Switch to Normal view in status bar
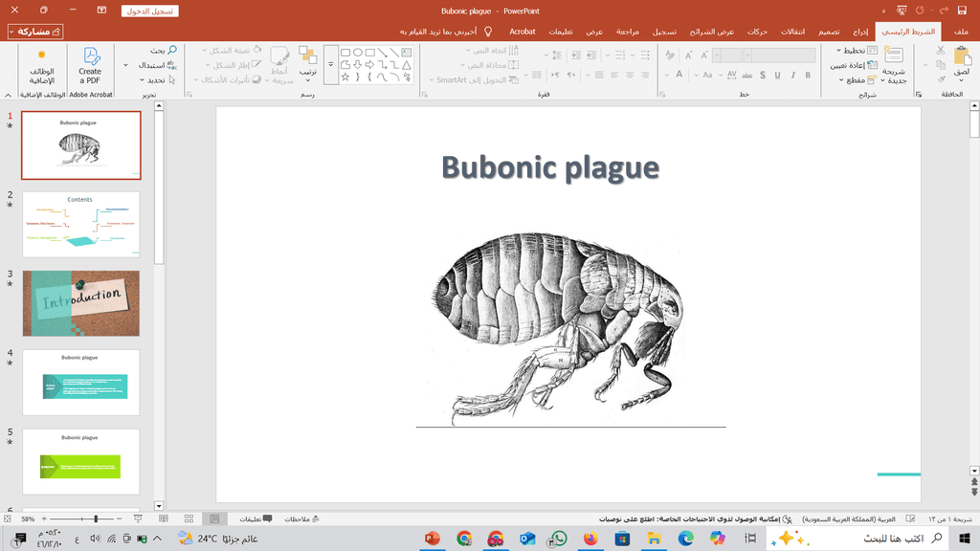The width and height of the screenshot is (980, 551). tap(213, 518)
